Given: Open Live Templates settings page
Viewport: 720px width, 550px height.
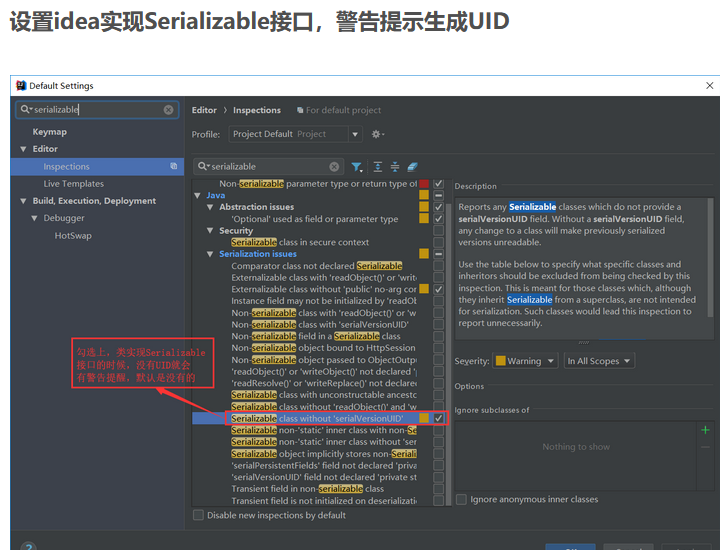Looking at the screenshot, I should coord(73,184).
